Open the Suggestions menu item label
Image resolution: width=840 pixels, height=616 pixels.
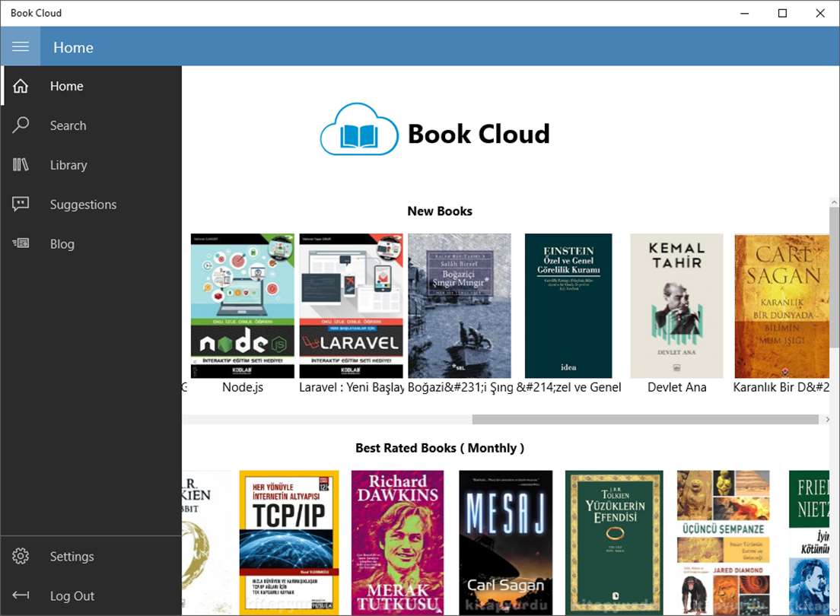83,205
